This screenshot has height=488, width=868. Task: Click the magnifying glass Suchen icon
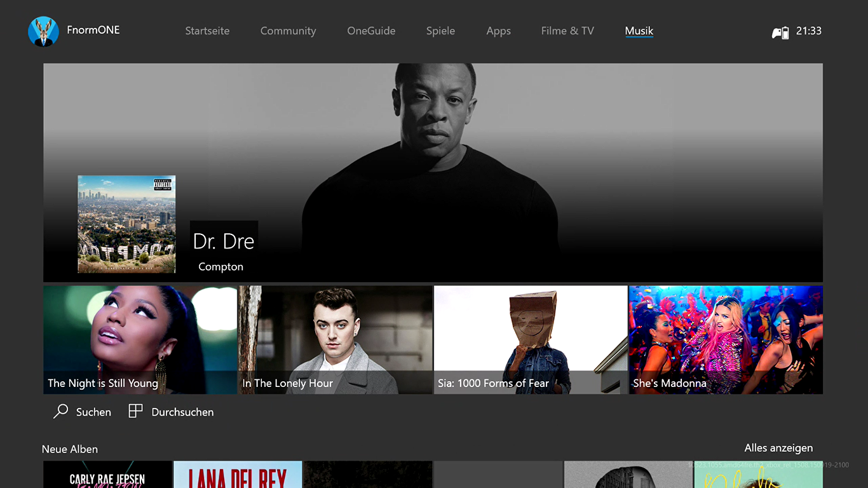(61, 412)
